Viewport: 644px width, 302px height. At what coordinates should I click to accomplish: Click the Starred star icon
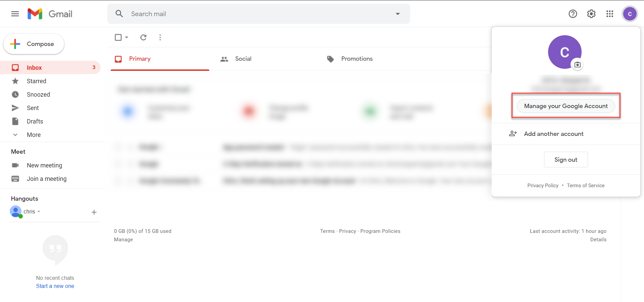pos(15,81)
